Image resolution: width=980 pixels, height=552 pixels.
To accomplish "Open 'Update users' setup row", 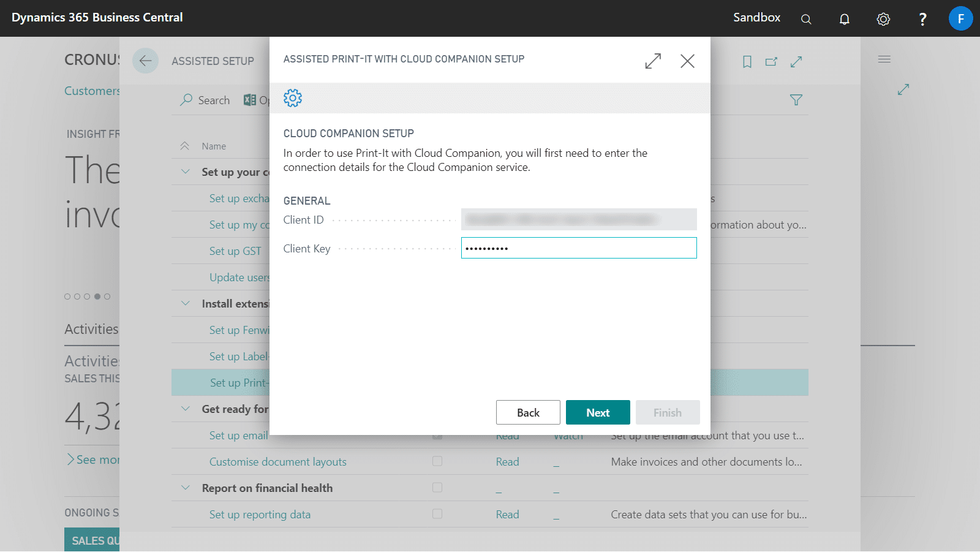I will [x=239, y=278].
